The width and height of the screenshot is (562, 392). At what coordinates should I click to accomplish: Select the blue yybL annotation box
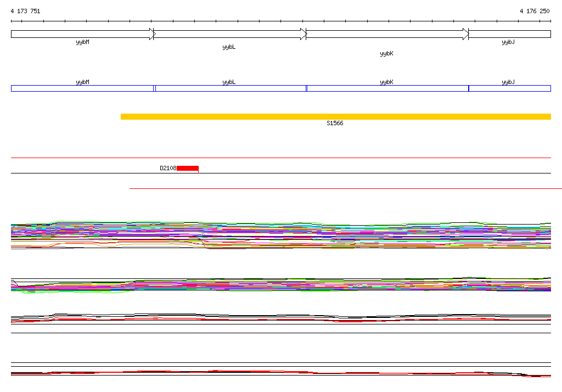[231, 88]
